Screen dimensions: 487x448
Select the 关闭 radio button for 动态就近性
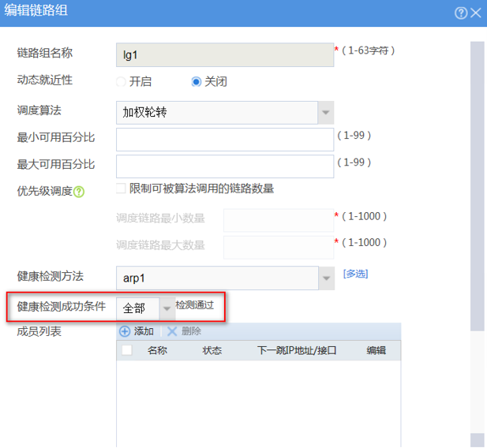197,82
